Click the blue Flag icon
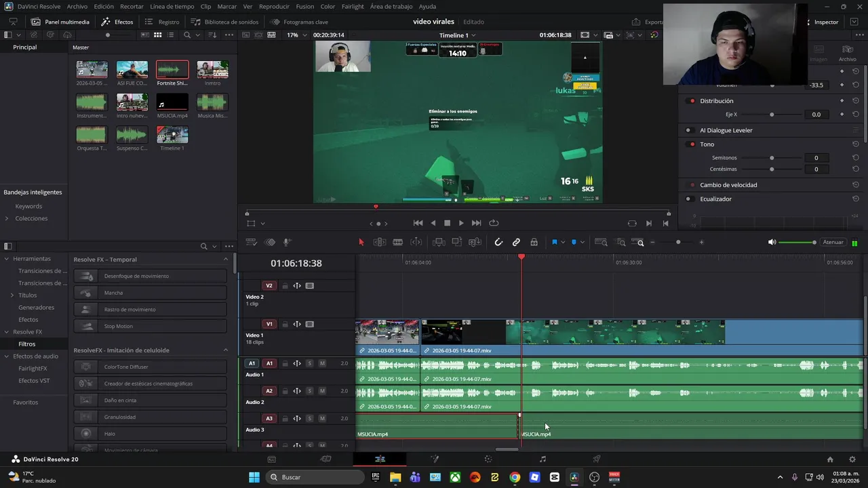This screenshot has height=488, width=868. (554, 242)
